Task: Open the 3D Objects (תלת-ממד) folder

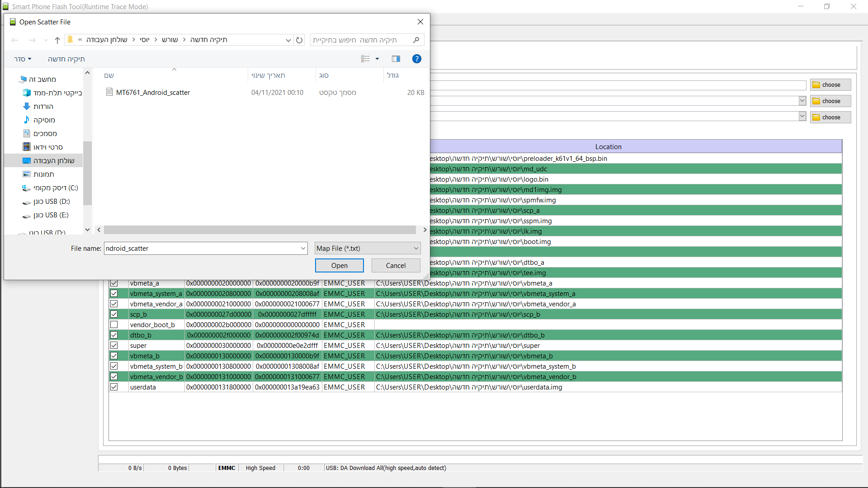Action: (x=52, y=93)
